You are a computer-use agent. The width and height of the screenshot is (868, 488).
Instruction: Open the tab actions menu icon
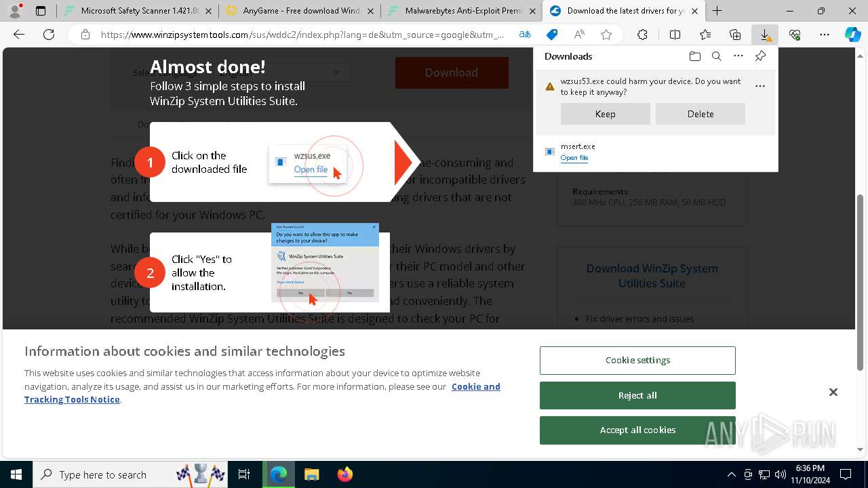tap(41, 11)
